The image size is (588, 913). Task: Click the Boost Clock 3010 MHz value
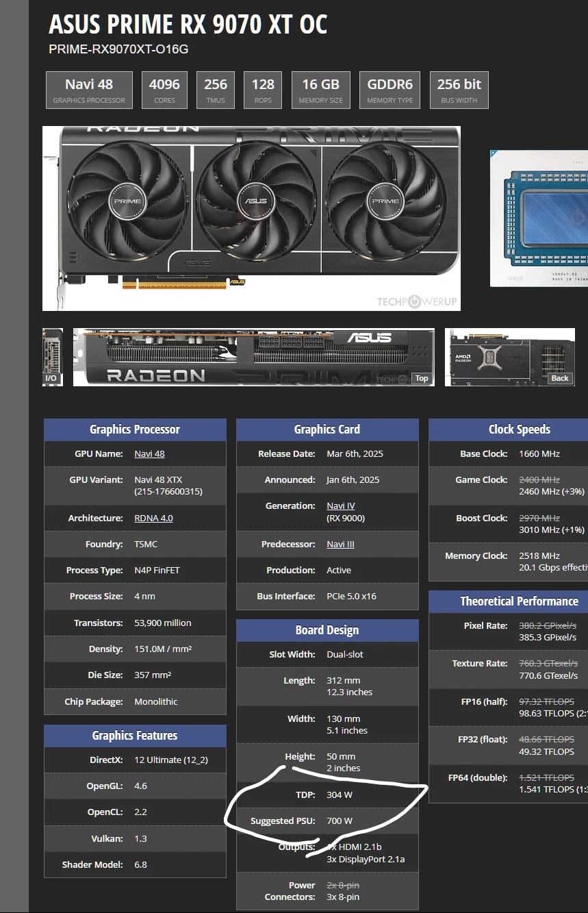coord(552,529)
